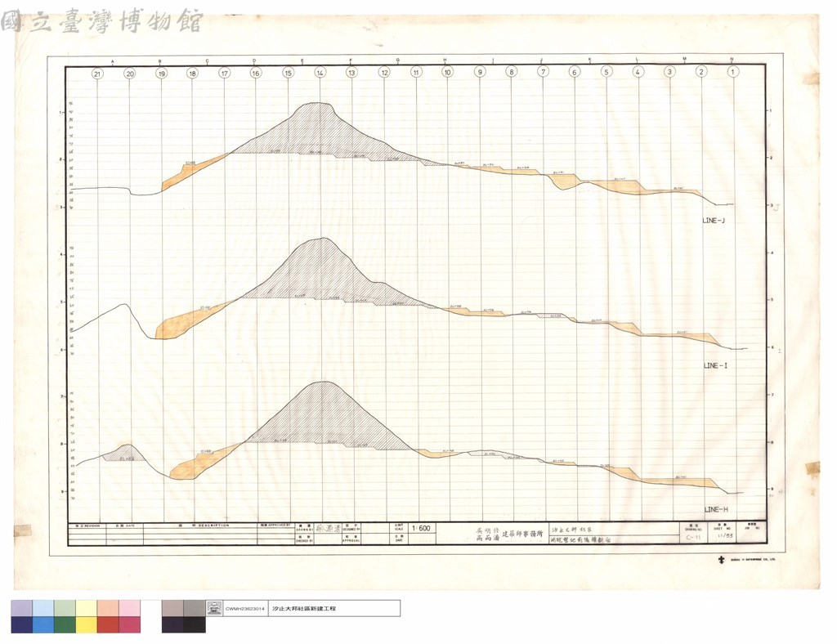
Task: Click the black emblem beside the ENTERPRISE CO. LTD text
Action: [x=721, y=559]
